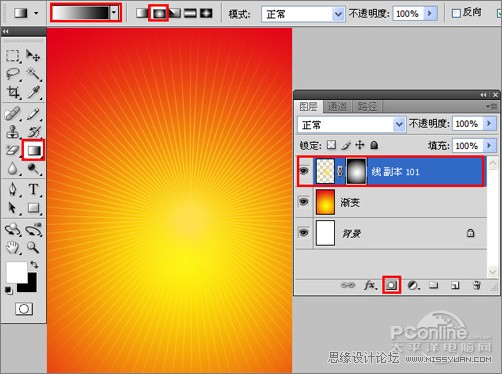The width and height of the screenshot is (502, 374).
Task: Select the Lasso tool
Action: point(13,74)
